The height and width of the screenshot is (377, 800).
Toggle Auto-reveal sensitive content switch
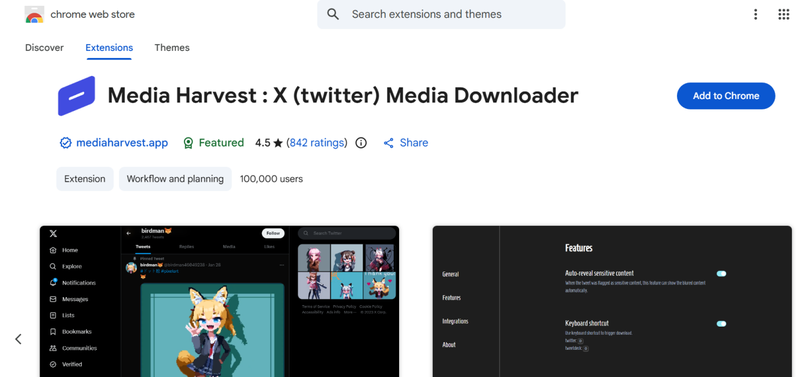721,274
